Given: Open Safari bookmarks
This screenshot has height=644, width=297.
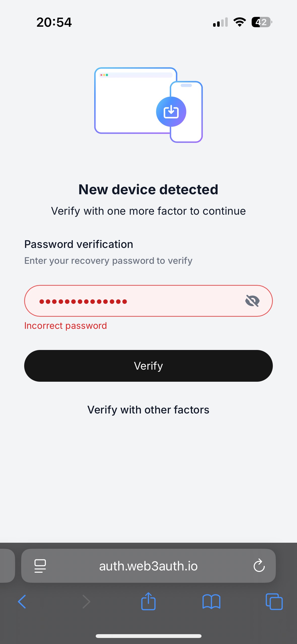Looking at the screenshot, I should [x=211, y=602].
